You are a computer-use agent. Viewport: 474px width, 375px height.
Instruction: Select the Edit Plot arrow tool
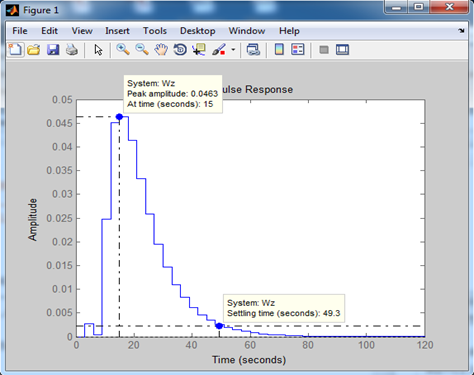(x=98, y=50)
